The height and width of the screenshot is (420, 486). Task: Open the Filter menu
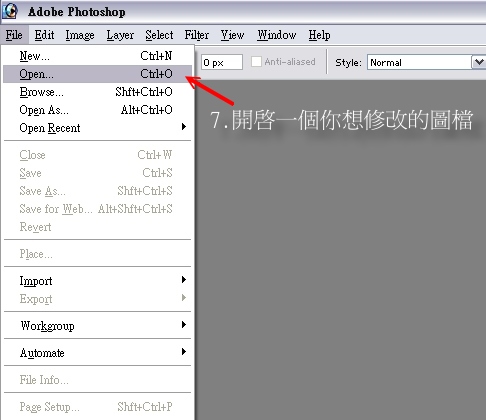pyautogui.click(x=197, y=35)
